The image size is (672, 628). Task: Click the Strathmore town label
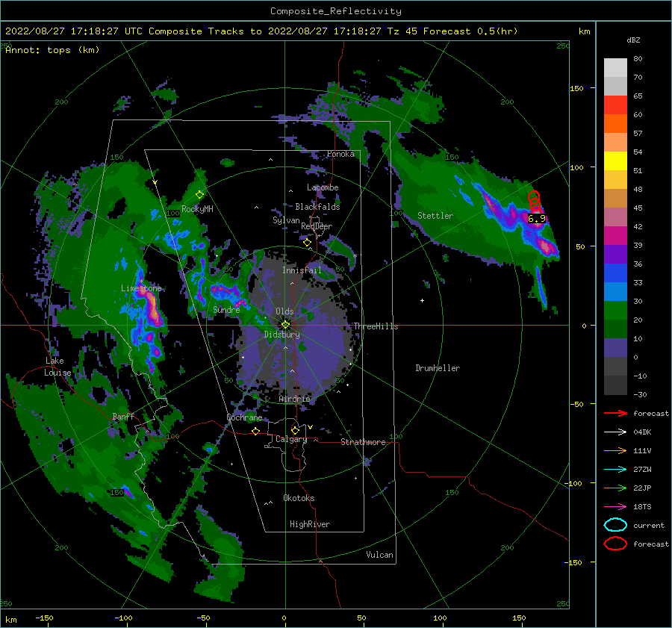coord(363,442)
